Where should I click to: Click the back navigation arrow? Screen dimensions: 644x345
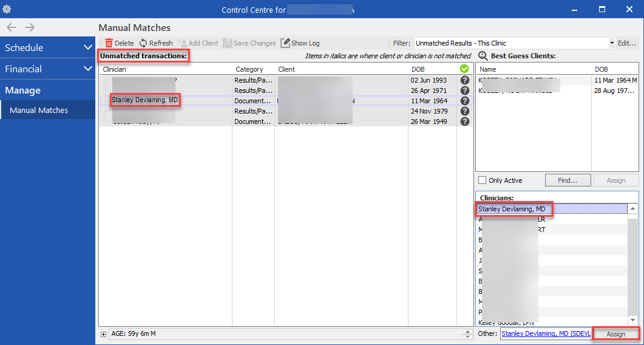(x=12, y=27)
